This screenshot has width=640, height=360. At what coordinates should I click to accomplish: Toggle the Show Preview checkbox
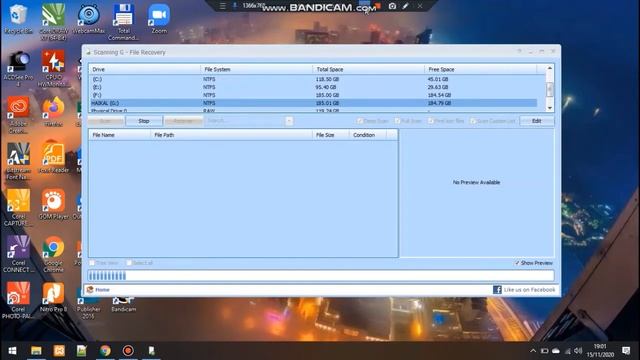click(517, 263)
